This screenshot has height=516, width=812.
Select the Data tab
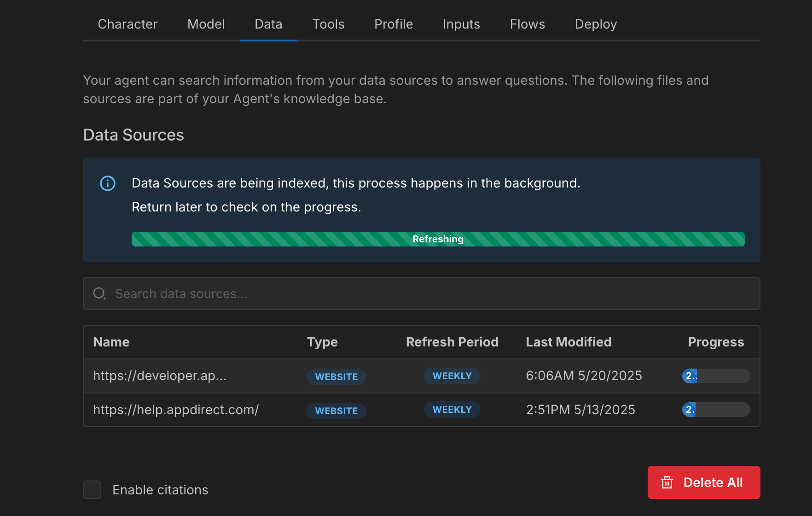(268, 24)
